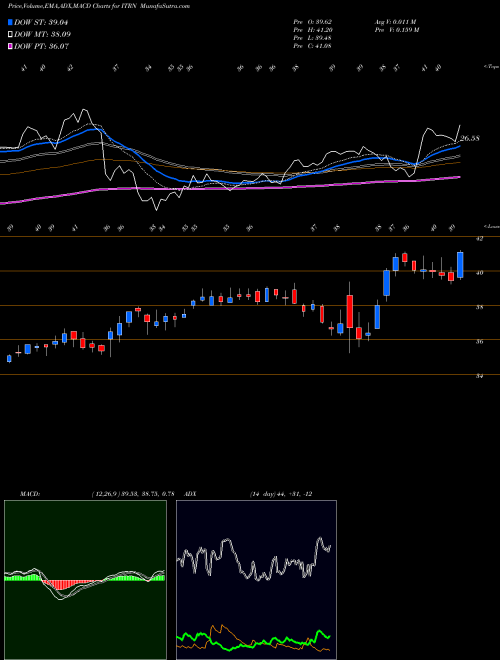The image size is (500, 660).
Task: Click the MACD histogram chart thumbnail
Action: click(x=85, y=580)
